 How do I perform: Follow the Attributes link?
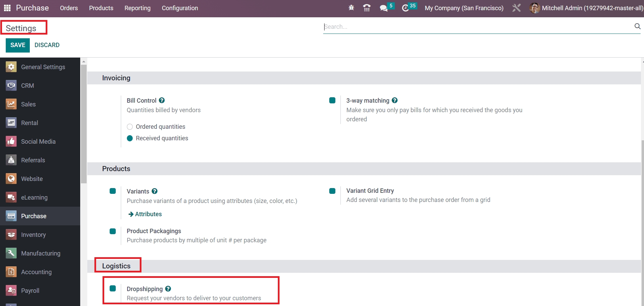point(145,214)
